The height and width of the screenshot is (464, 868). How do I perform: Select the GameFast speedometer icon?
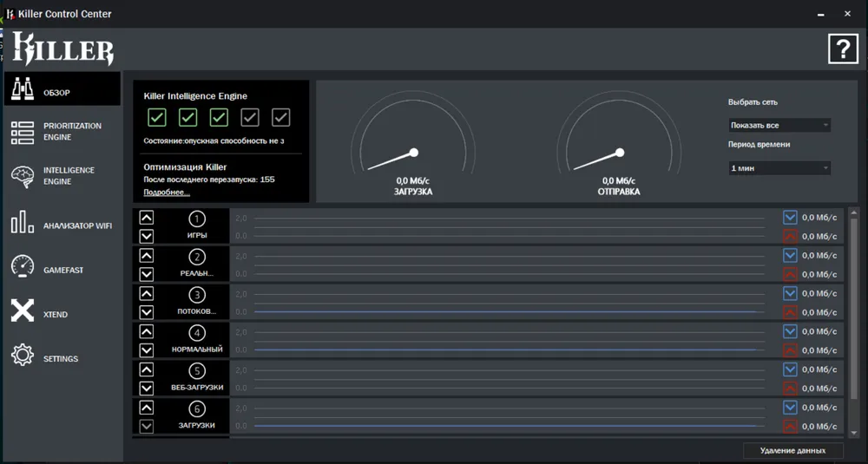23,267
